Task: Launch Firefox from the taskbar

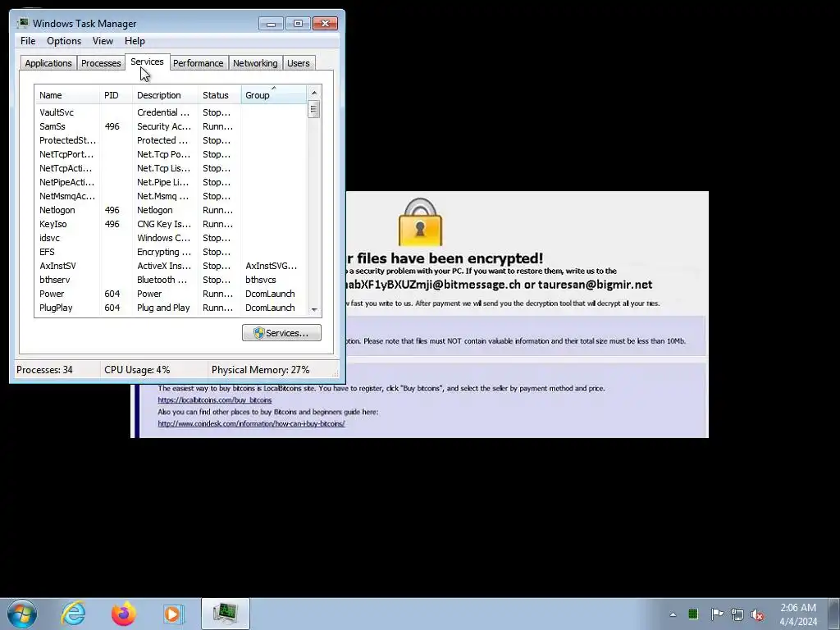Action: tap(123, 614)
